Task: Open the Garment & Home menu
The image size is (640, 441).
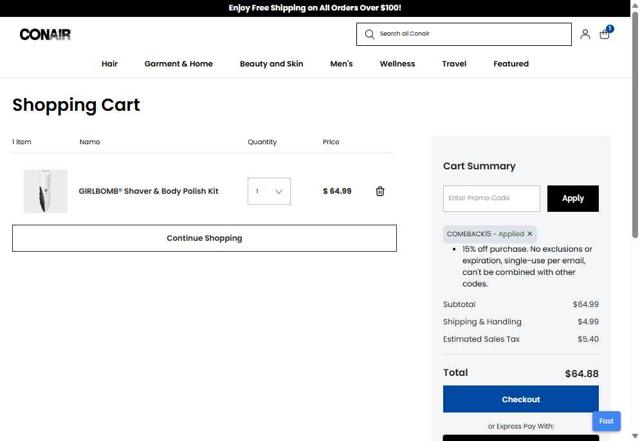Action: point(178,64)
